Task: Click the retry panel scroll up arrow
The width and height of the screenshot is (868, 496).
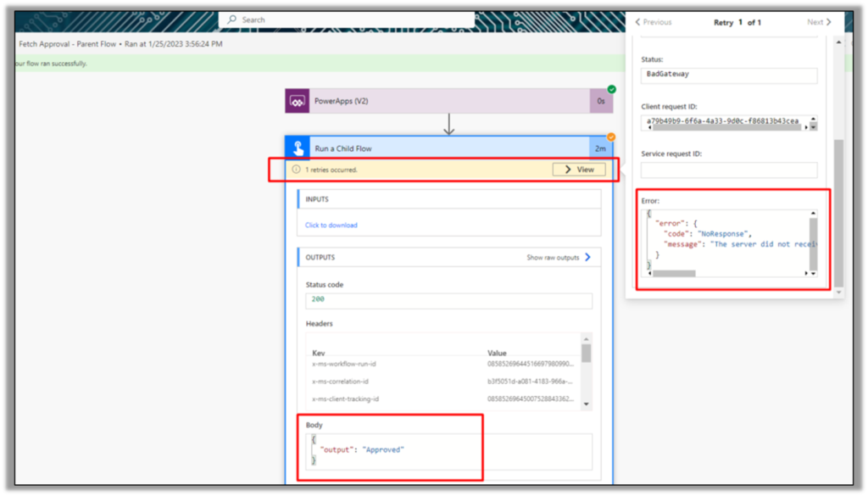Action: (838, 42)
